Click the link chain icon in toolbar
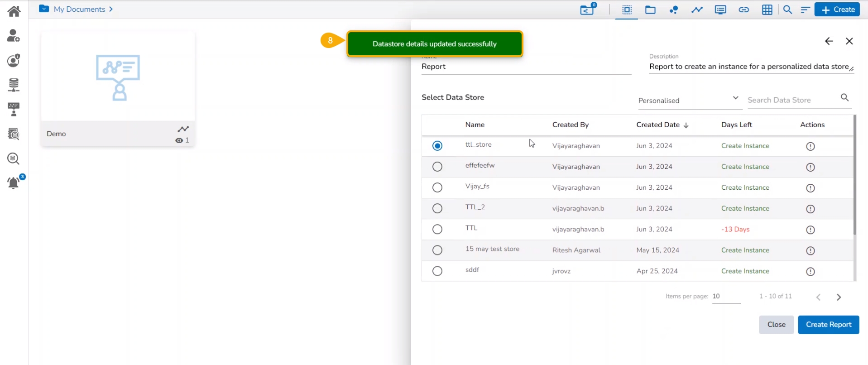868x365 pixels. pyautogui.click(x=743, y=10)
